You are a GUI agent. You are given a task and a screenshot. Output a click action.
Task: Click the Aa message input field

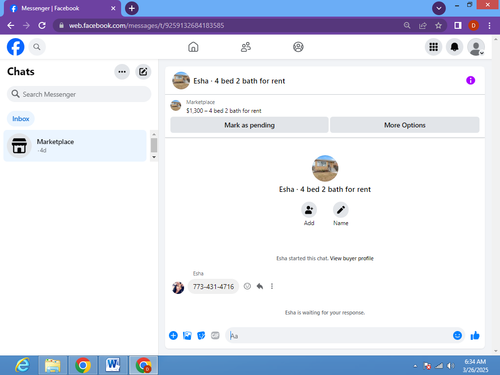click(x=338, y=336)
